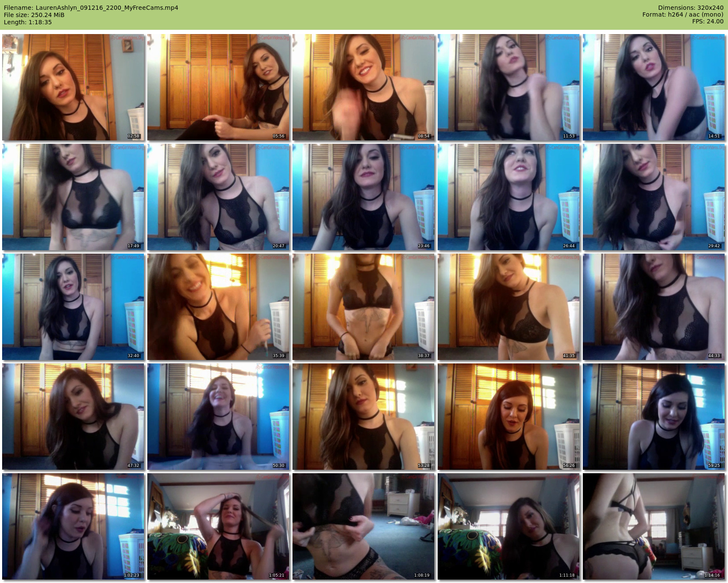Click the Dimensions 320x240 label

click(691, 8)
